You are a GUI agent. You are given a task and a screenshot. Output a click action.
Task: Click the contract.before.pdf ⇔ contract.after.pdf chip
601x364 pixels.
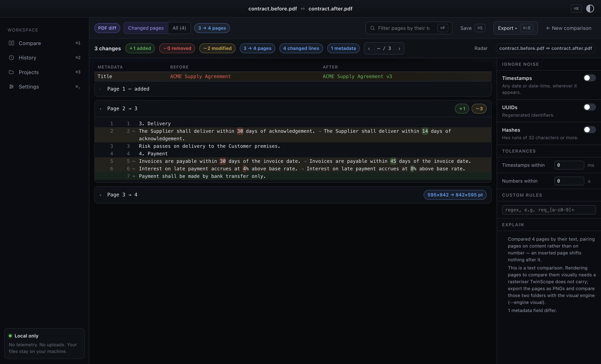[546, 48]
